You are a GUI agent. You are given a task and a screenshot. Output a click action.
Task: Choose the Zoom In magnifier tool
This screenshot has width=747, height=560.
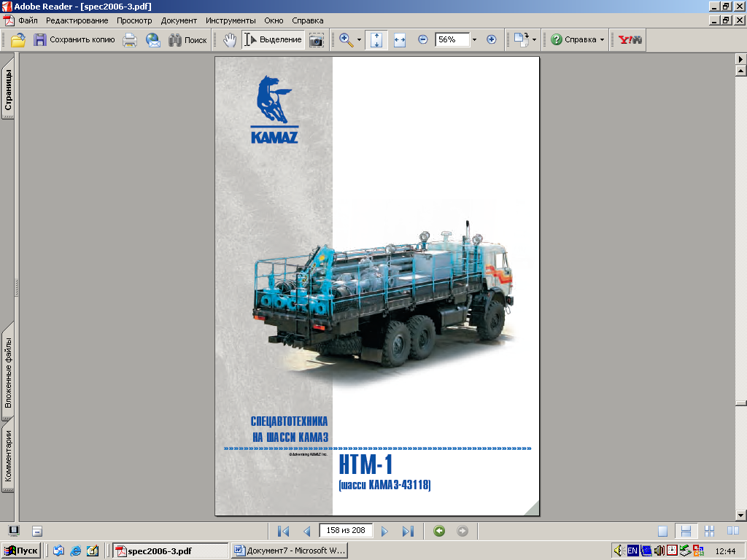347,40
